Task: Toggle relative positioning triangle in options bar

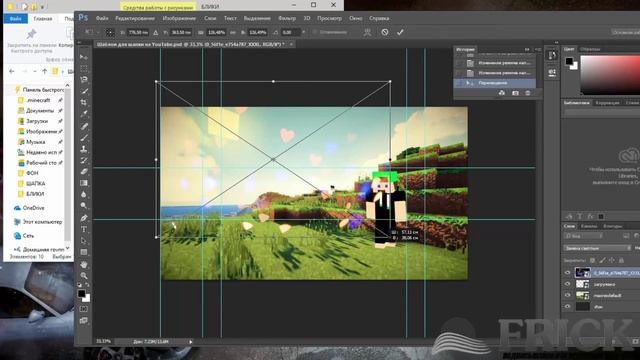Action: pos(156,32)
